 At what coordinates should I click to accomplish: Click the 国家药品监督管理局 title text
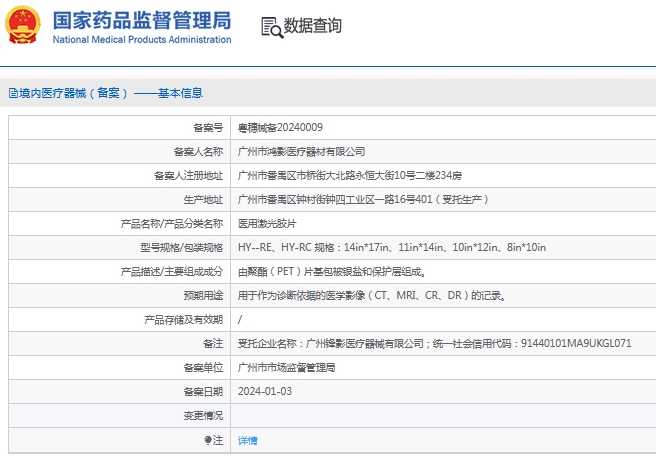(x=142, y=20)
